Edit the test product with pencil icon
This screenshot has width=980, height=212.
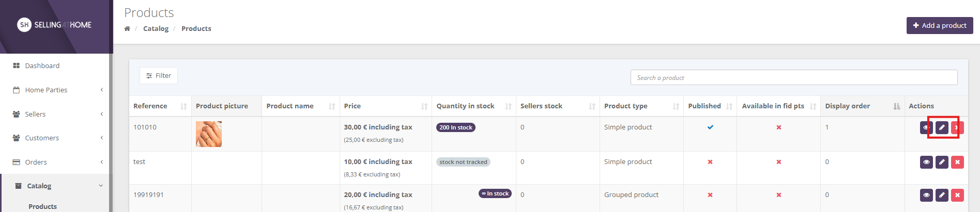tap(942, 162)
